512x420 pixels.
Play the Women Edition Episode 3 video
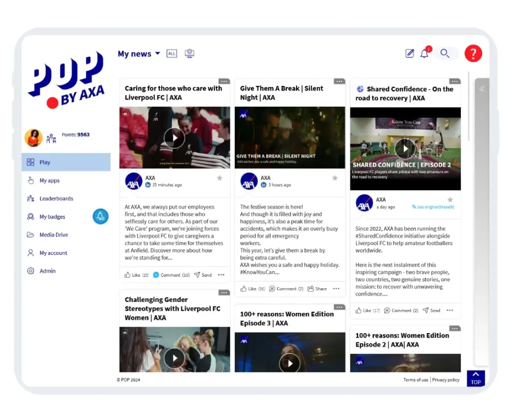tap(290, 362)
